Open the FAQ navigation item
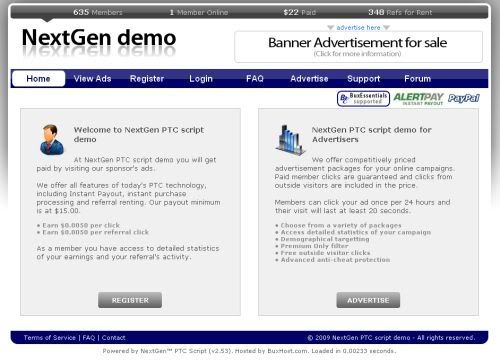Screen dimensions: 500x361 tap(255, 79)
